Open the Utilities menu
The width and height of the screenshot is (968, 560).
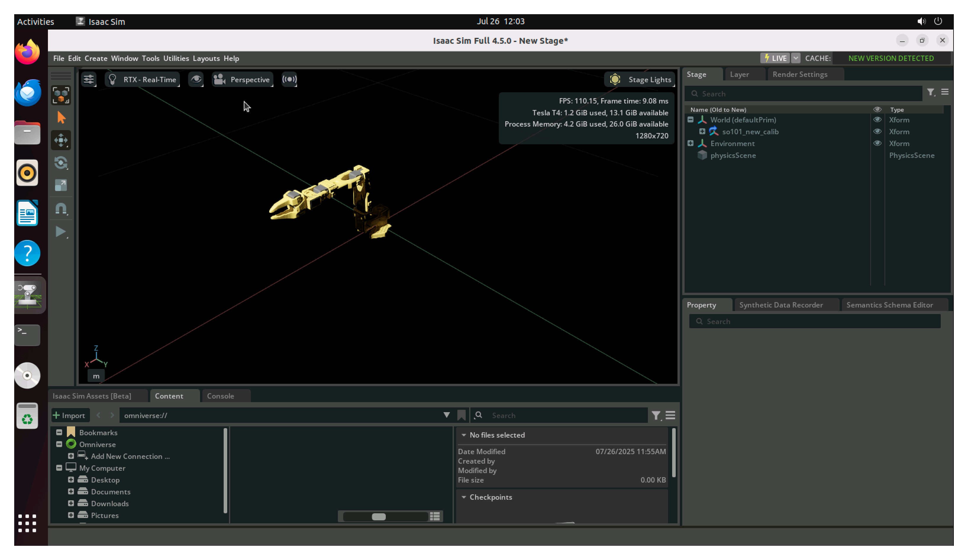[x=176, y=58]
